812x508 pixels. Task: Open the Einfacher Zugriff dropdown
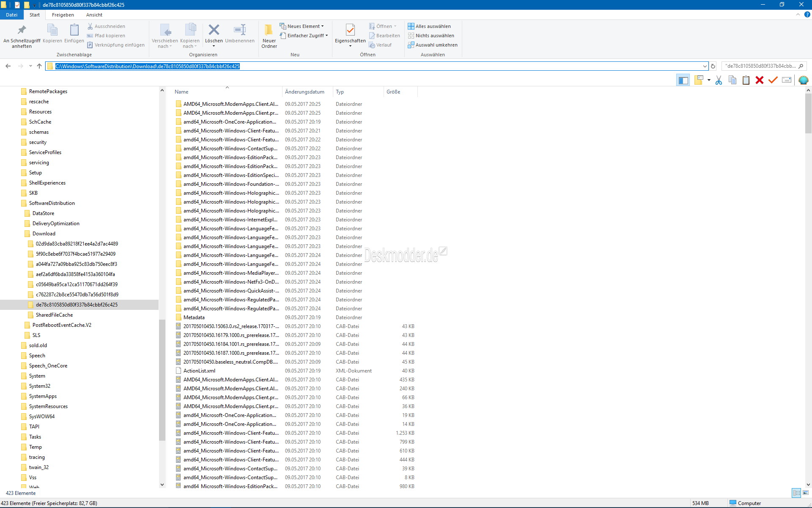(x=304, y=36)
